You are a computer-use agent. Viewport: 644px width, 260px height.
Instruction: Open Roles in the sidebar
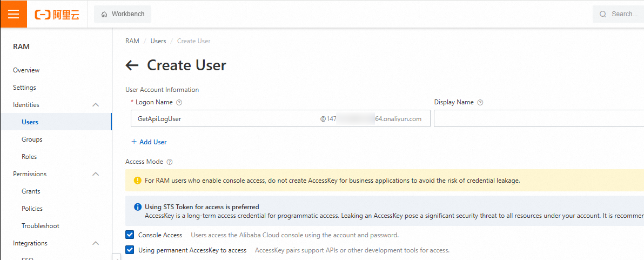pos(29,157)
